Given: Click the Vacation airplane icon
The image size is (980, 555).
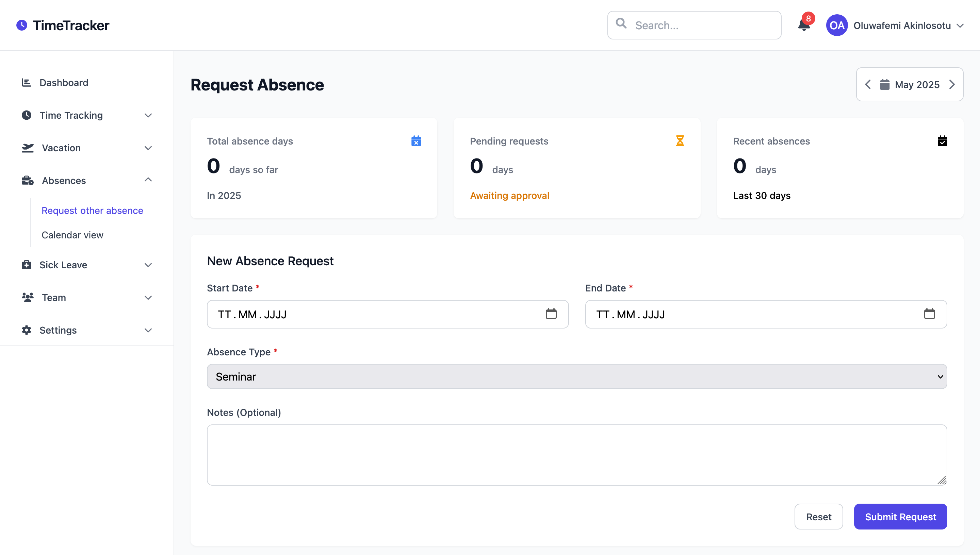Looking at the screenshot, I should pos(28,148).
